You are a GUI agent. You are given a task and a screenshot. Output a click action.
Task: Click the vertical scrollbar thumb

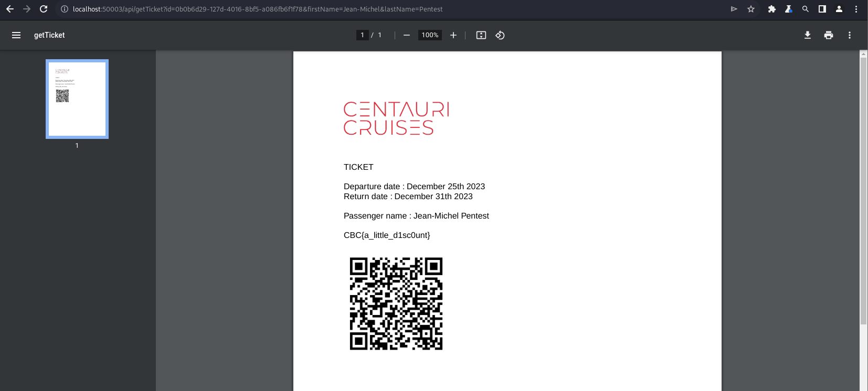click(x=863, y=191)
